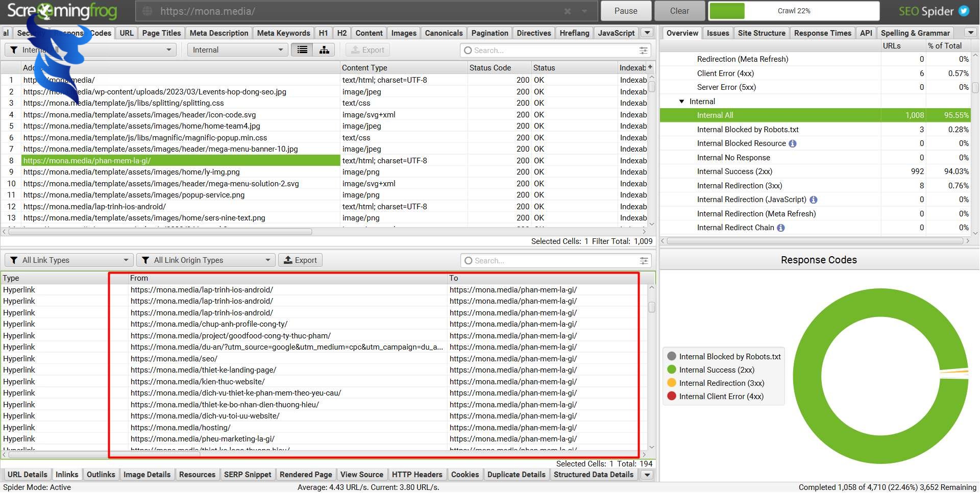Collapse the Internal tree section

(x=681, y=102)
